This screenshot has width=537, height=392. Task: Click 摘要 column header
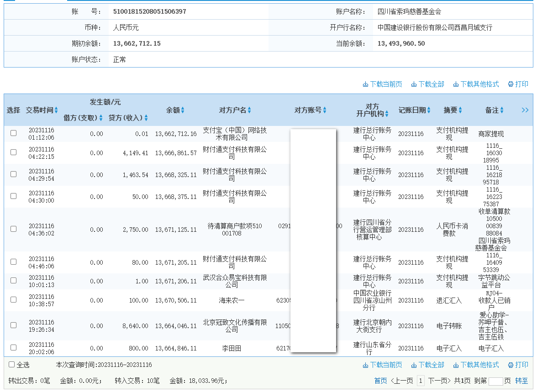tap(450, 110)
